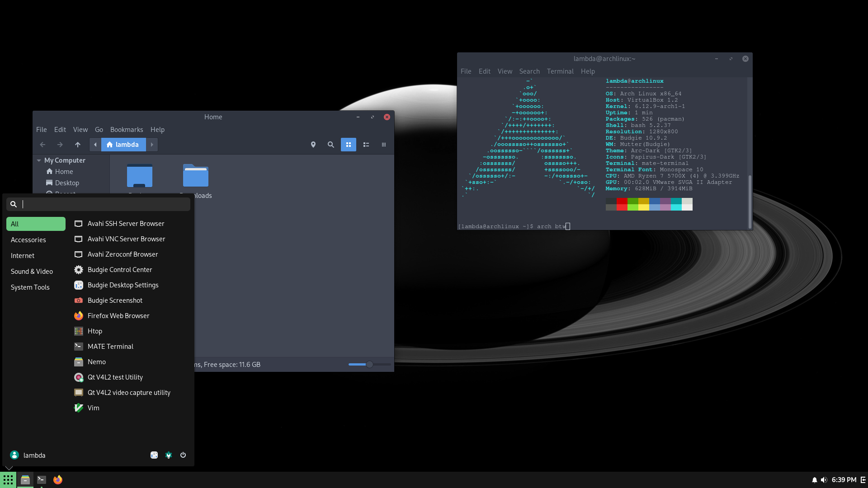Collapse the My Computer tree section
This screenshot has height=488, width=868.
(x=39, y=160)
